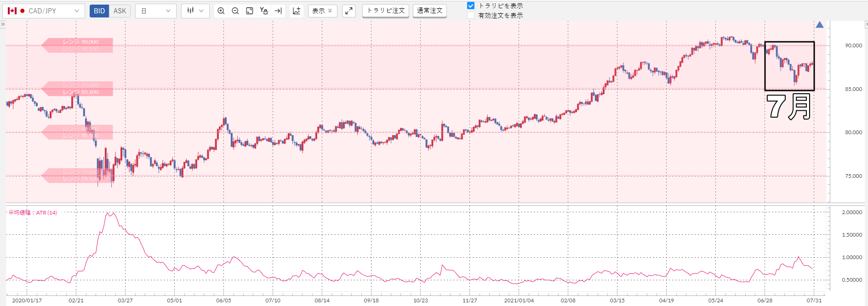Select the BID price toggle
The height and width of the screenshot is (306, 868).
tap(99, 11)
